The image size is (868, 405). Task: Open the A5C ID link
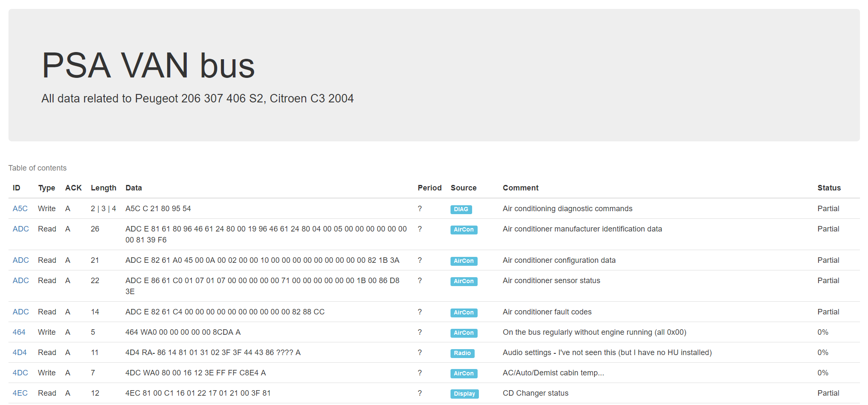tap(20, 209)
